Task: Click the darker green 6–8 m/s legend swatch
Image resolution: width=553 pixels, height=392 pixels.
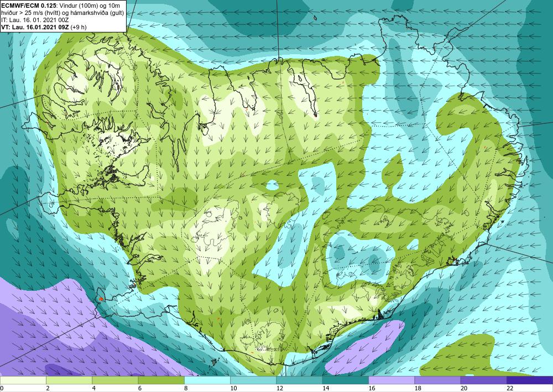Action: click(x=161, y=380)
